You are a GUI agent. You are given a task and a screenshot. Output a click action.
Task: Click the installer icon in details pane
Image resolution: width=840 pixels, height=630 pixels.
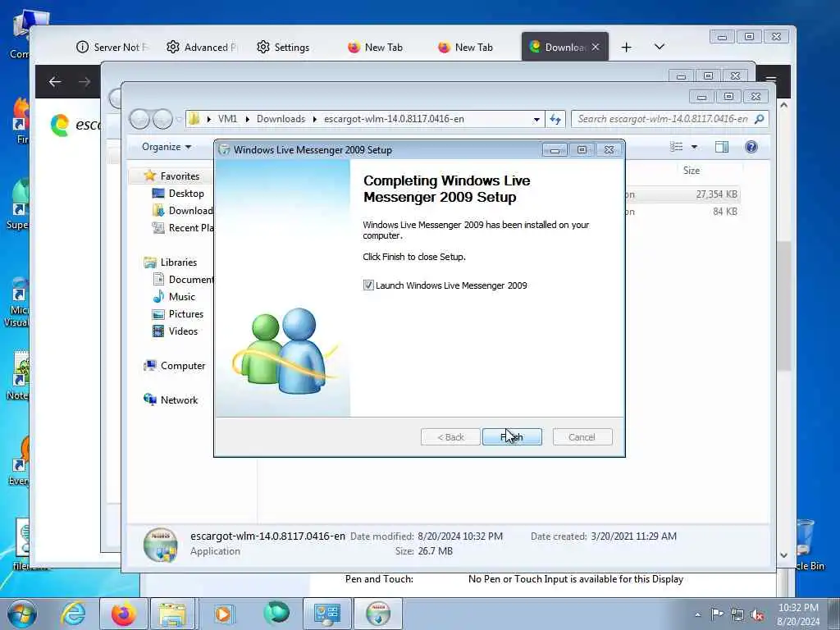(160, 545)
